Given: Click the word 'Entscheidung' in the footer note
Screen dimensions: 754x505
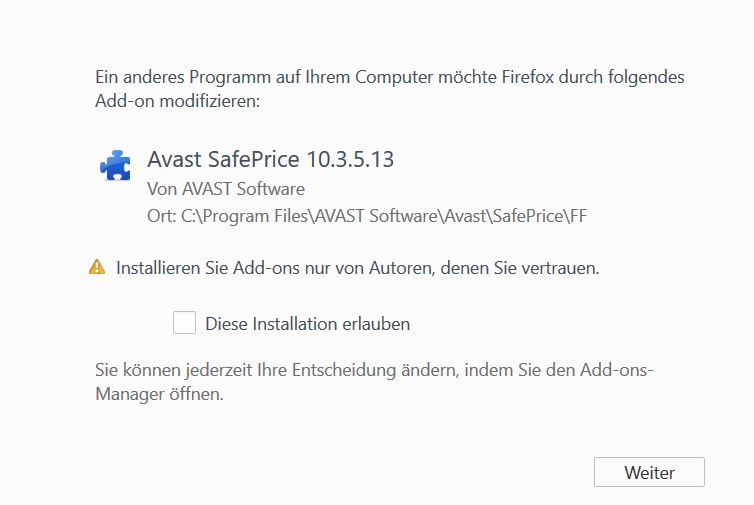Looking at the screenshot, I should point(345,370).
